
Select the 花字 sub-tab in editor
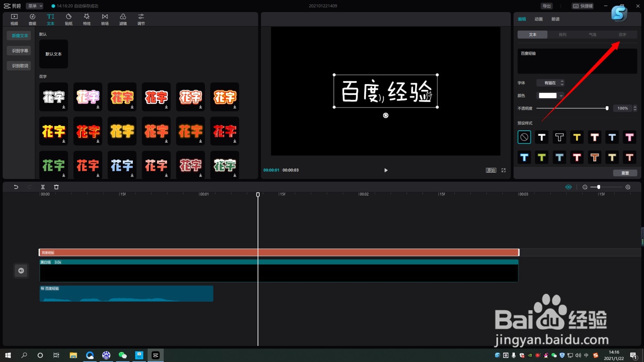(x=622, y=35)
